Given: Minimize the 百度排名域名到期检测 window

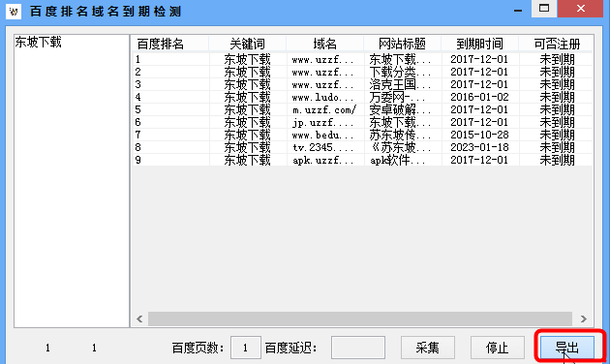Looking at the screenshot, I should point(518,10).
